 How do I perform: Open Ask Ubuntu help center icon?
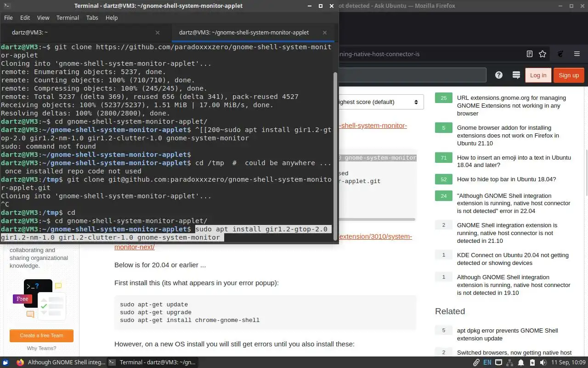(499, 75)
